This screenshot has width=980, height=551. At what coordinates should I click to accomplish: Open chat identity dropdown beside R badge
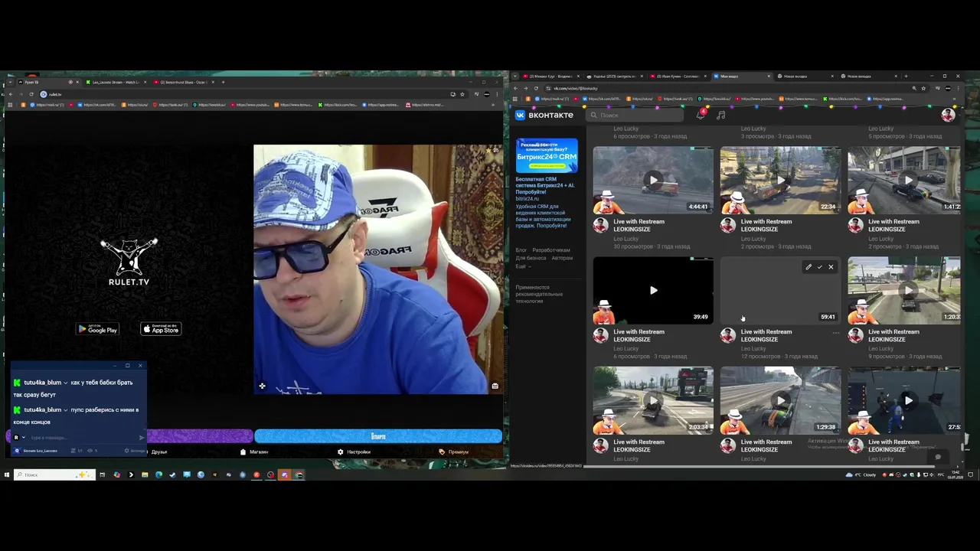tap(24, 438)
